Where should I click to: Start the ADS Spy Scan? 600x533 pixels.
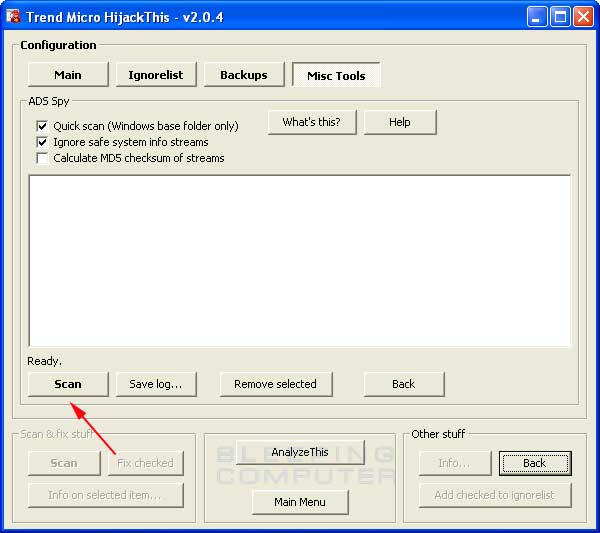[x=68, y=384]
